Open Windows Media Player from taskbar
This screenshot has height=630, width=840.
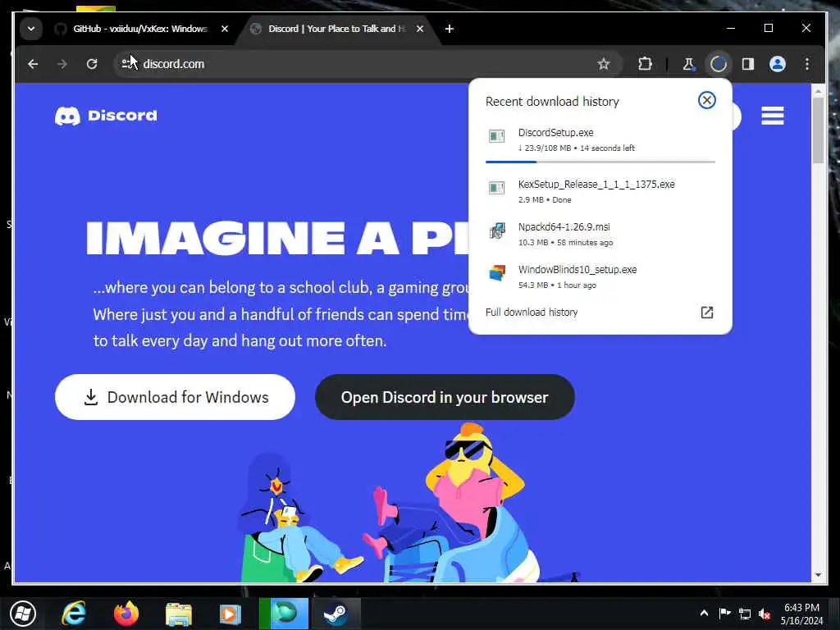[x=231, y=614]
